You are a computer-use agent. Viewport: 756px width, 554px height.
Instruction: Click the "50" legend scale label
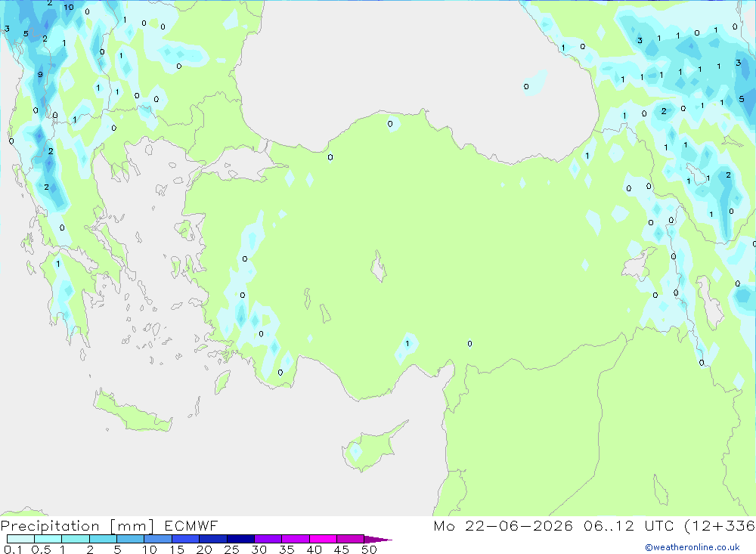pos(369,549)
